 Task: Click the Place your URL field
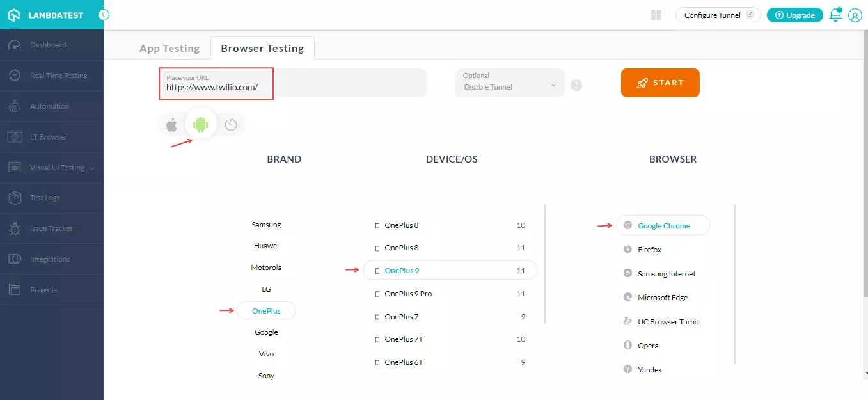(x=292, y=83)
